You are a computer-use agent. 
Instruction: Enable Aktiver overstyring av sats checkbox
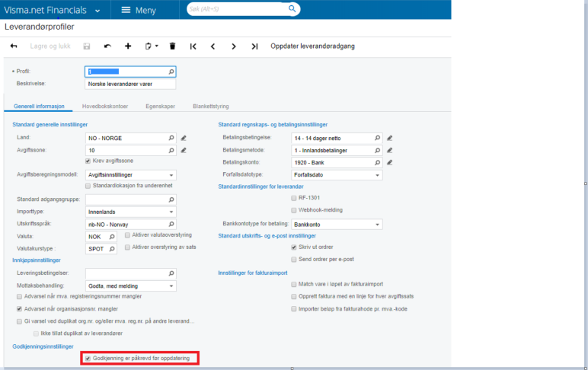click(x=127, y=247)
